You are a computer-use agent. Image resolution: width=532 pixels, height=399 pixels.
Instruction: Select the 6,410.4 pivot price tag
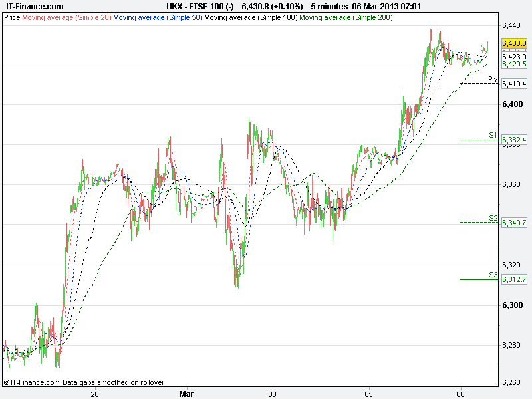514,84
